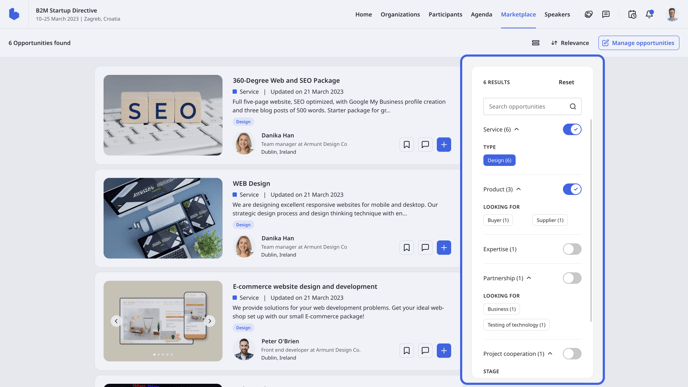Bookmark the 360-Degree Web and SEO Package
Image resolution: width=688 pixels, height=387 pixels.
tap(407, 144)
